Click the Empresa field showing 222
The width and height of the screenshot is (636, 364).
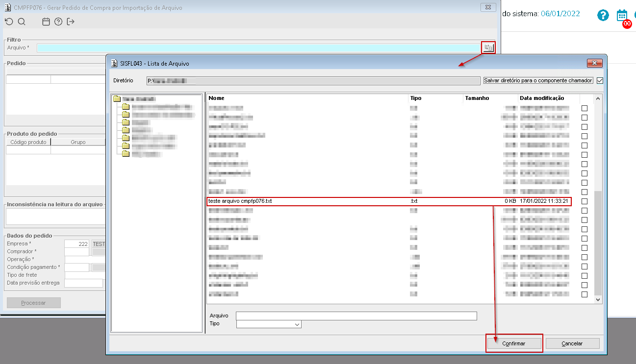(x=77, y=244)
